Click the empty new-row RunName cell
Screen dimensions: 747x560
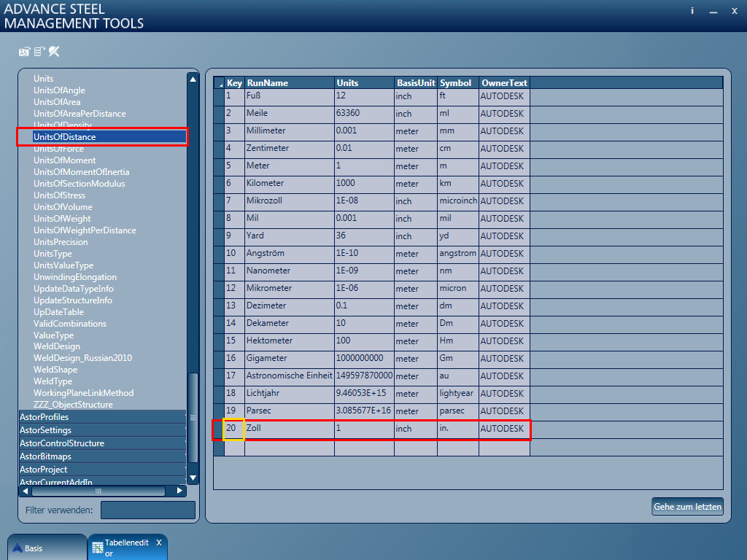(x=289, y=448)
